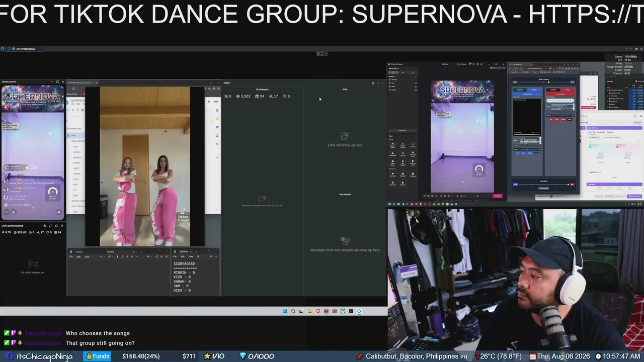Open Google Keep in the Docs side panel
The image size is (644, 362).
217,119
